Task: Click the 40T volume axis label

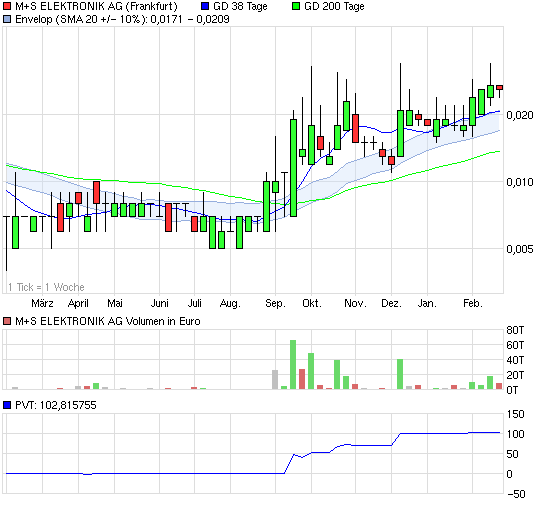Action: pos(515,360)
